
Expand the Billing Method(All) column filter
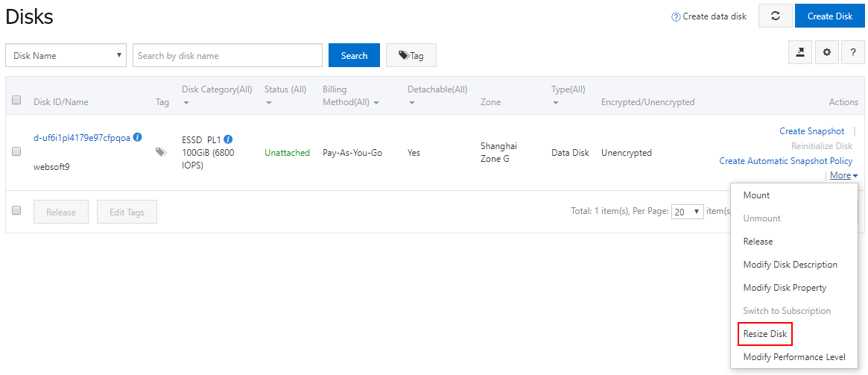(350, 96)
